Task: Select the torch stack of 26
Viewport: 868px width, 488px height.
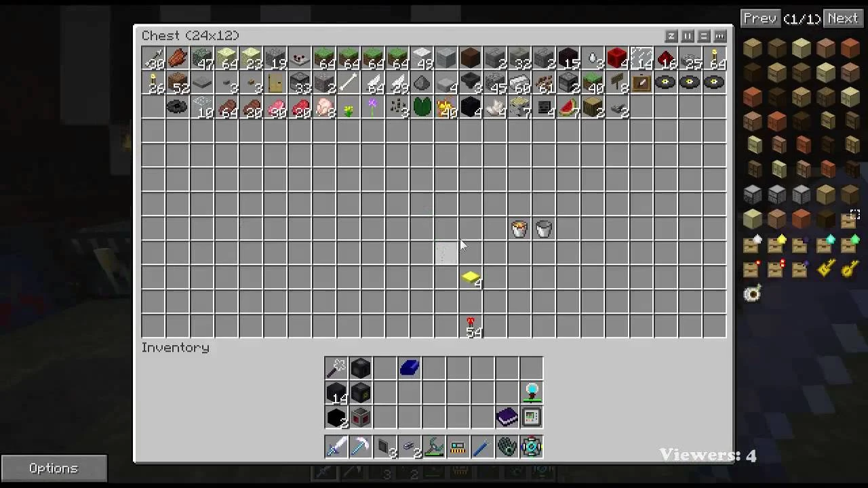Action: [153, 83]
